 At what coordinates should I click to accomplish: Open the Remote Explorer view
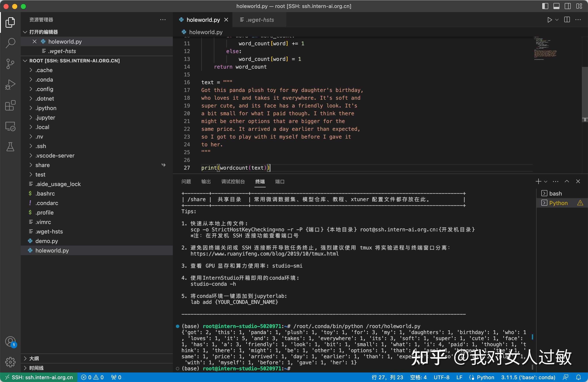pyautogui.click(x=10, y=126)
